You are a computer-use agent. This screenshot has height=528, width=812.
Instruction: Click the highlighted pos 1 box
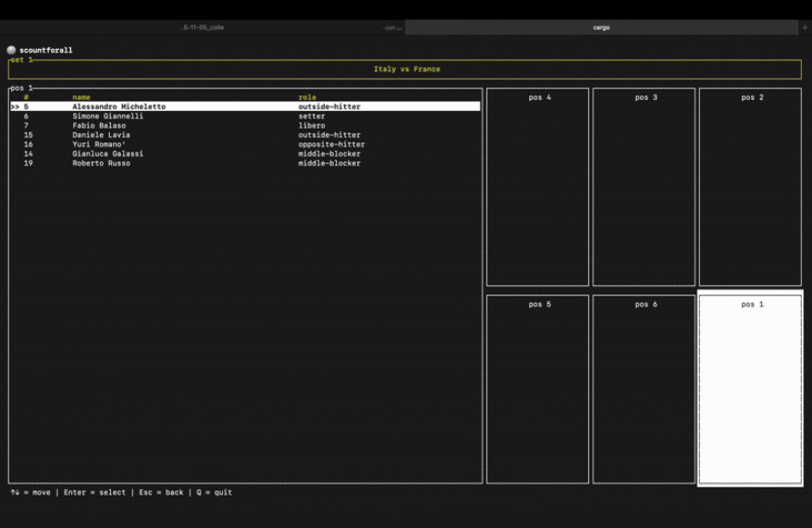(750, 389)
